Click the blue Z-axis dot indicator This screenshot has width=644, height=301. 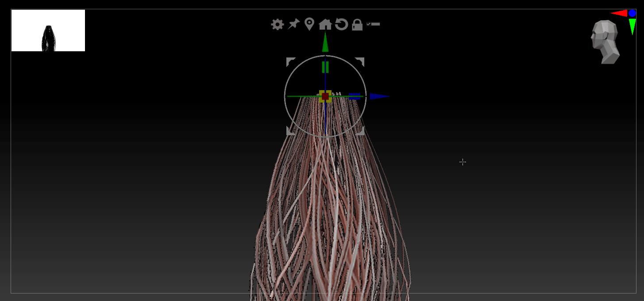(632, 13)
